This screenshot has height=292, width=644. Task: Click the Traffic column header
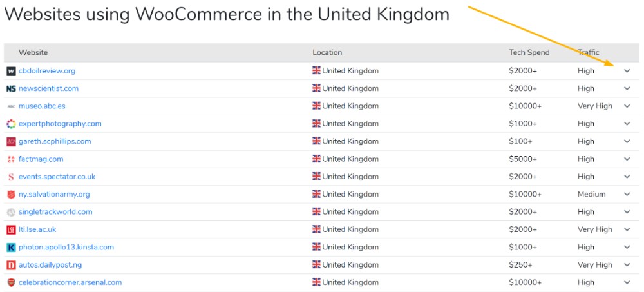589,53
